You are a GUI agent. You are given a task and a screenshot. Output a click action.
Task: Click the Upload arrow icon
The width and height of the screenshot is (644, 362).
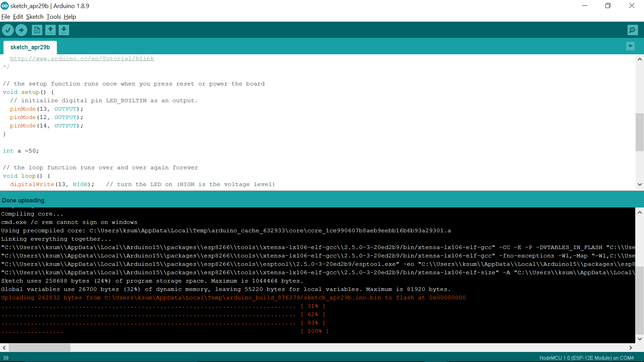[x=21, y=30]
